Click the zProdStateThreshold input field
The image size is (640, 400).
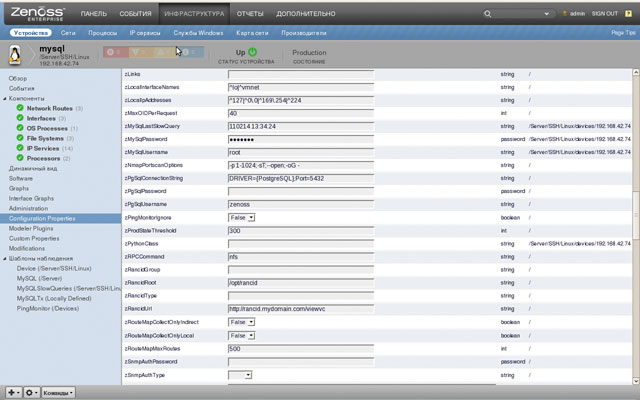click(301, 231)
